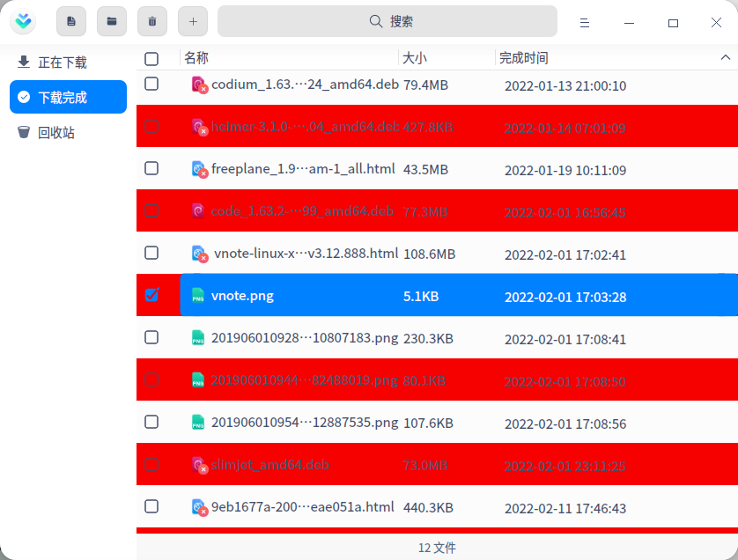Toggle the select-all checkbox in header
The image size is (738, 560).
(x=151, y=57)
